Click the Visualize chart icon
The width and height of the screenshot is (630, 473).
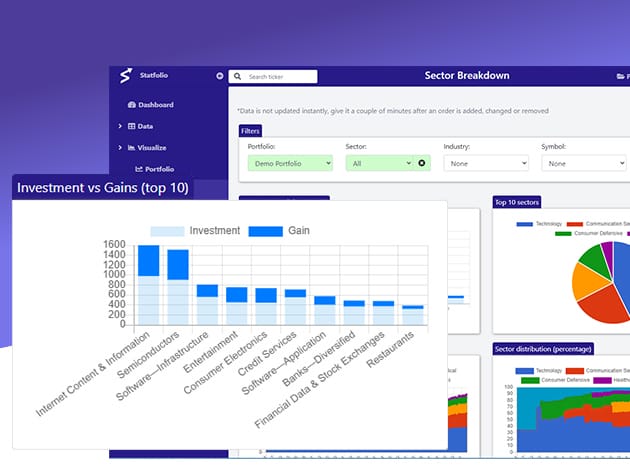(x=132, y=147)
